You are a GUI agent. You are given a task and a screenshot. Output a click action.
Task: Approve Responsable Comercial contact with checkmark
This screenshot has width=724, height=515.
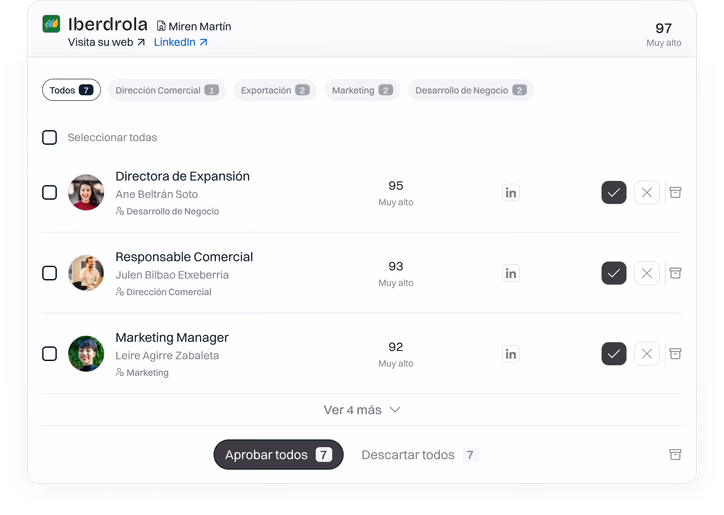pos(614,273)
